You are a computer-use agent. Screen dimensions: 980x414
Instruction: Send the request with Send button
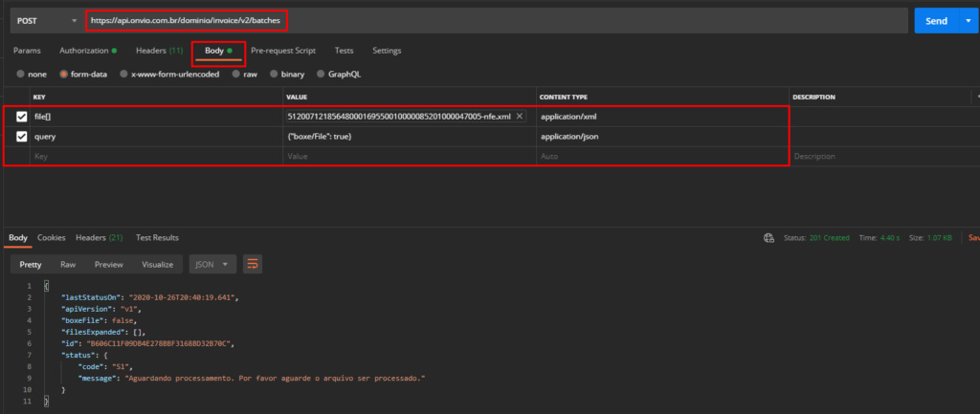[936, 21]
